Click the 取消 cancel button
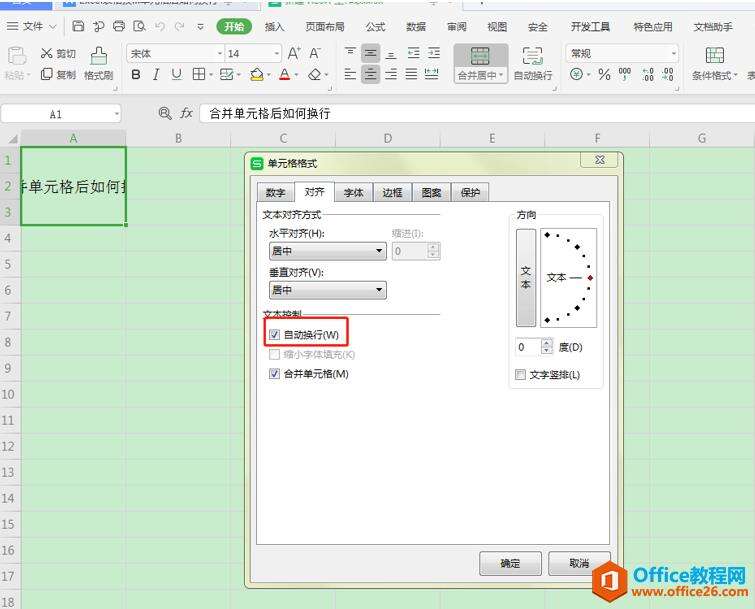Screen dimensions: 755x609 tap(579, 563)
